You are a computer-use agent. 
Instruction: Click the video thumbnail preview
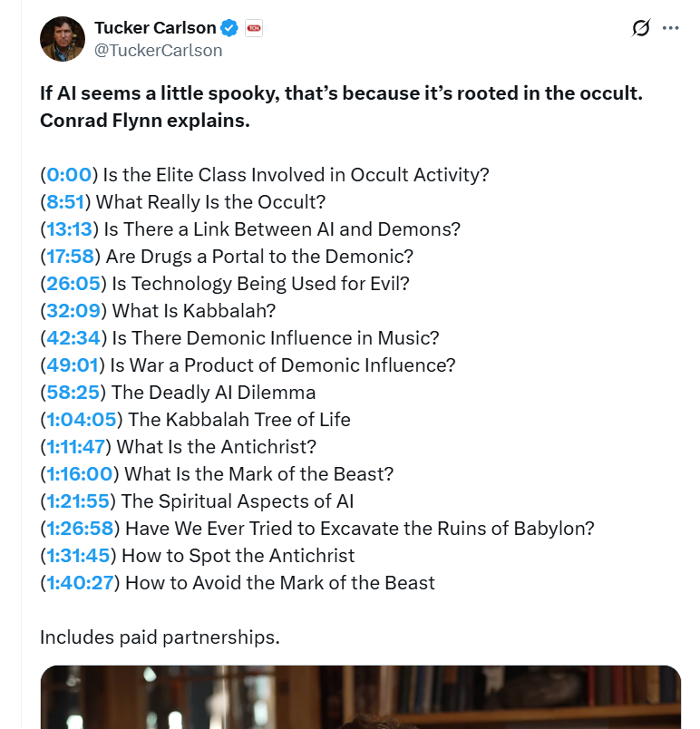tap(360, 696)
